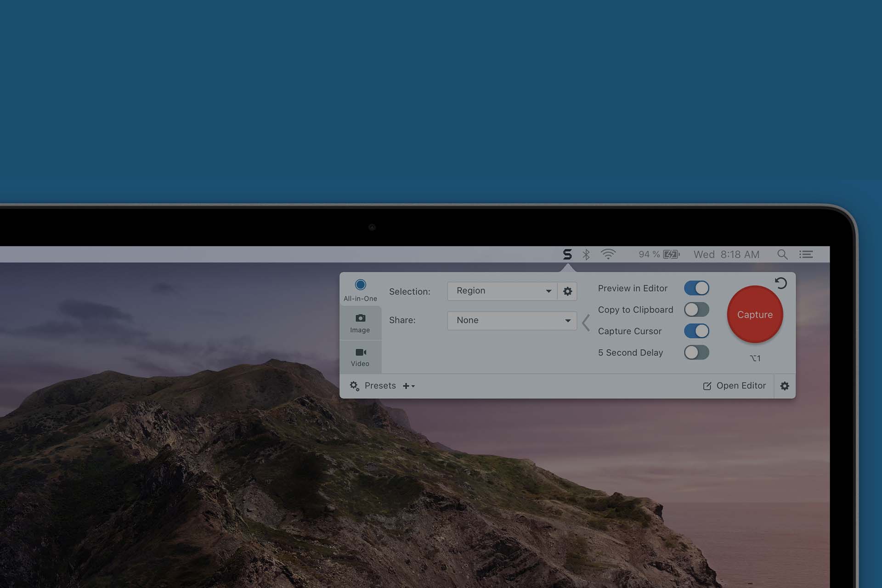Open the Share None dropdown
The width and height of the screenshot is (882, 588).
(512, 321)
